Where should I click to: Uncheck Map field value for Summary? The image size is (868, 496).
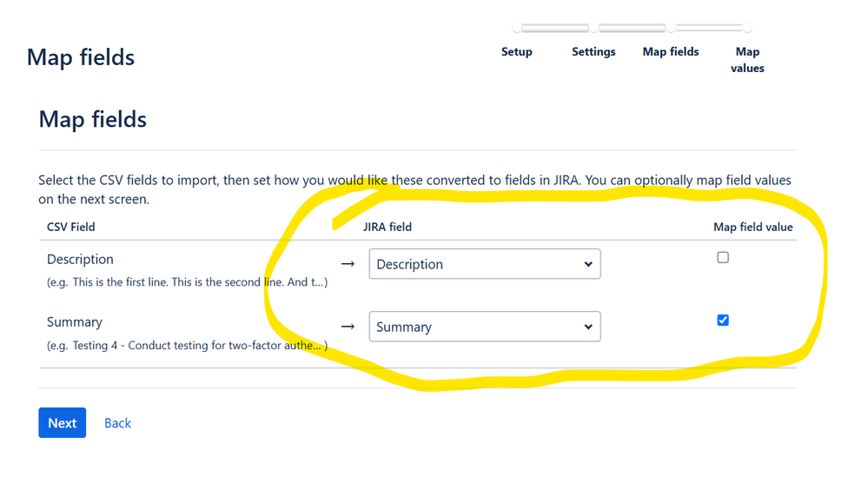point(723,320)
